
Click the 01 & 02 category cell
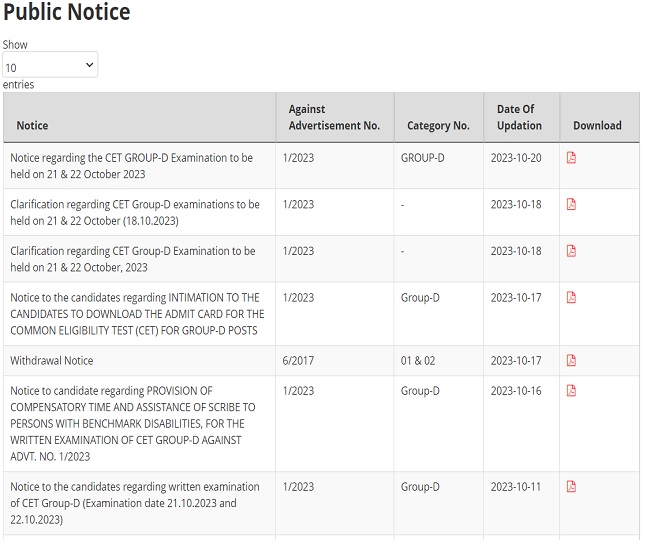pyautogui.click(x=418, y=361)
